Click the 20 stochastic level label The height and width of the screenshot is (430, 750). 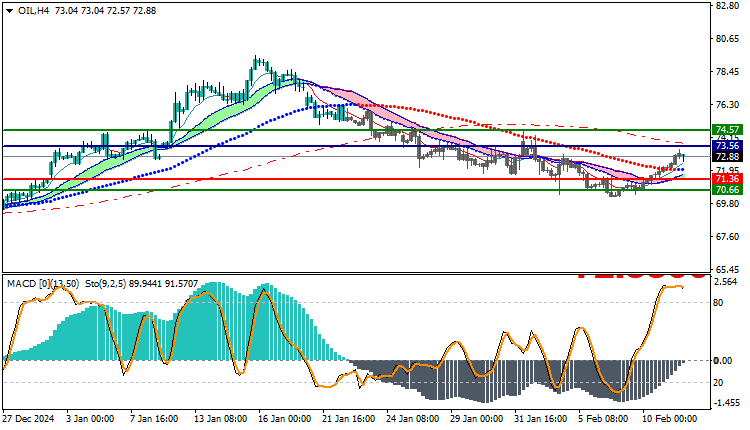click(x=718, y=383)
